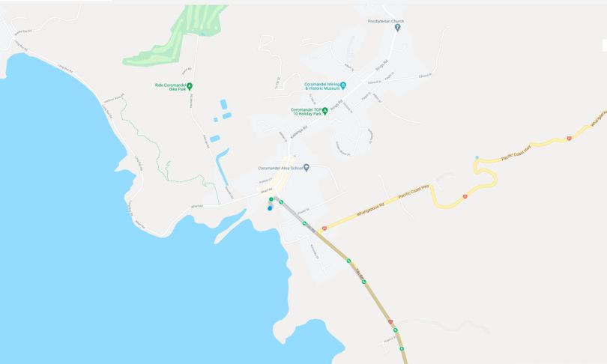Click the Ride Coromandel Bike Park label text
This screenshot has width=607, height=364.
pos(170,87)
